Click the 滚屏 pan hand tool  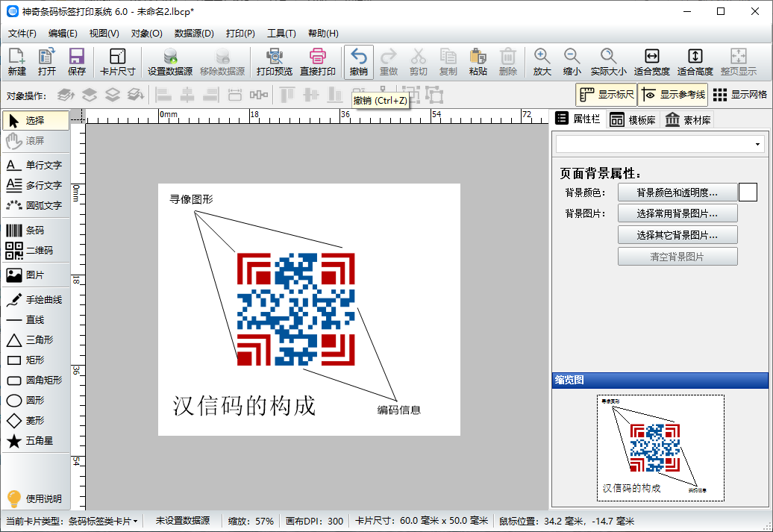point(36,140)
